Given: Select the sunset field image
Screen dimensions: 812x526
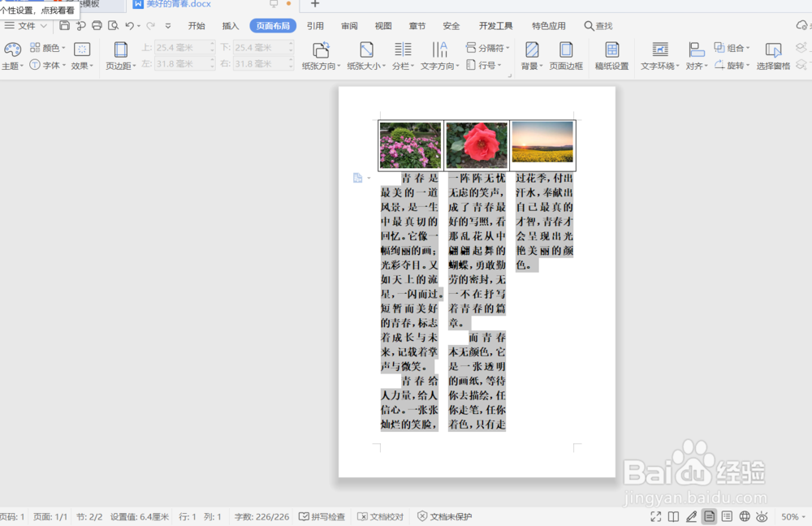Looking at the screenshot, I should pos(542,142).
